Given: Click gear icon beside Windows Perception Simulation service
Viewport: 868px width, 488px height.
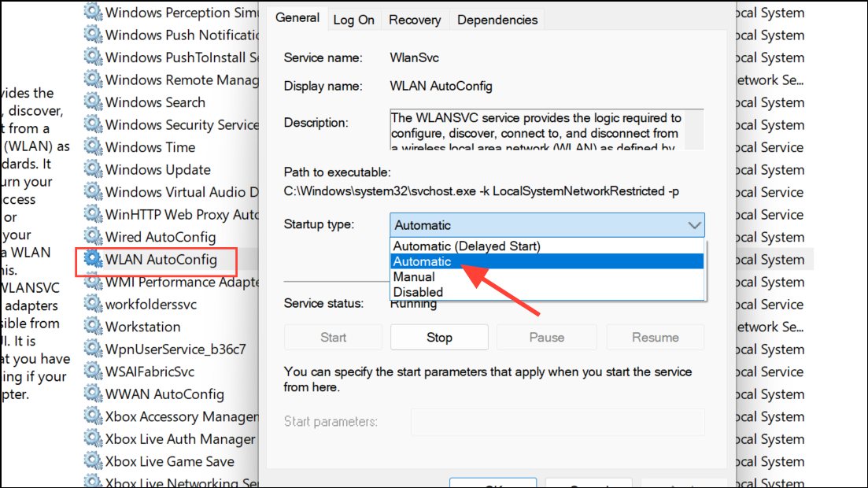Looking at the screenshot, I should point(93,12).
